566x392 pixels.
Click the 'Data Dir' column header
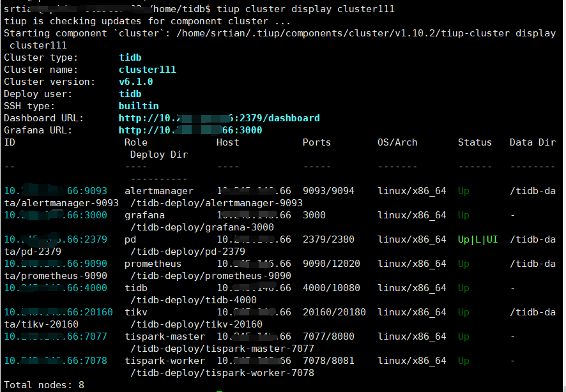point(532,142)
